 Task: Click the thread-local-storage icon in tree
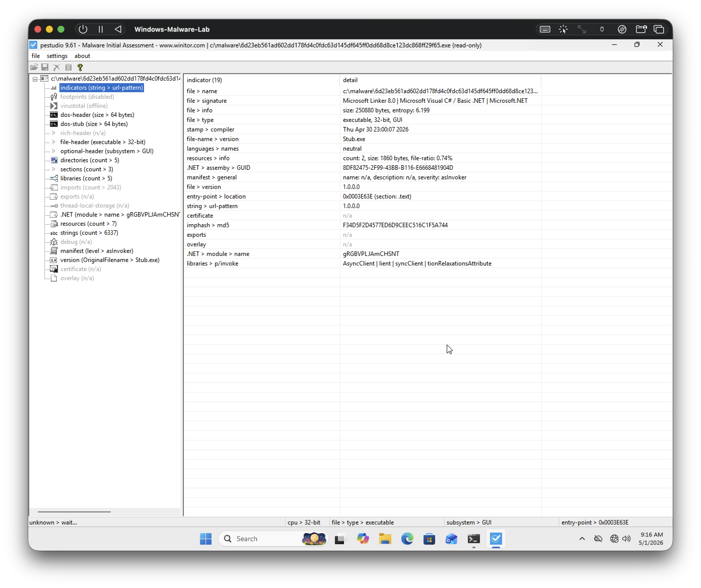tap(54, 206)
